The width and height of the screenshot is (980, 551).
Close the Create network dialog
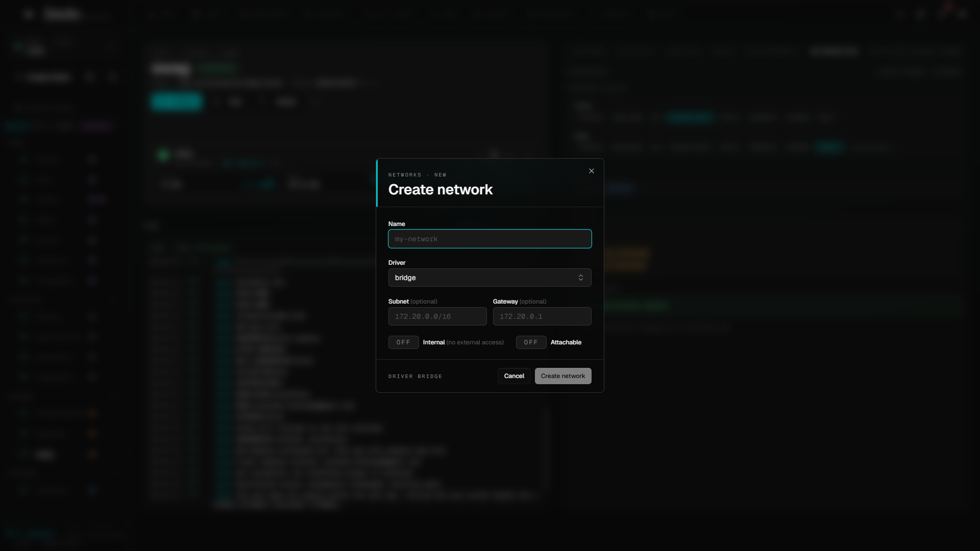tap(592, 171)
